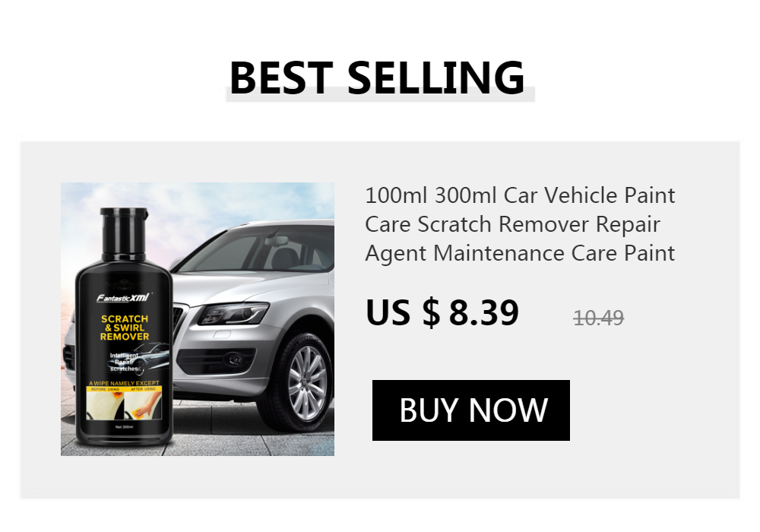The image size is (760, 532).
Task: Click the A WIPE NAMELY EXCEPT yellow strip
Action: 124,383
